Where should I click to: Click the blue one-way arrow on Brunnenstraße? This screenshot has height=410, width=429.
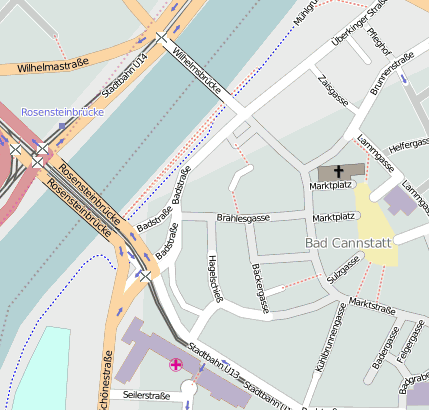pos(404,79)
